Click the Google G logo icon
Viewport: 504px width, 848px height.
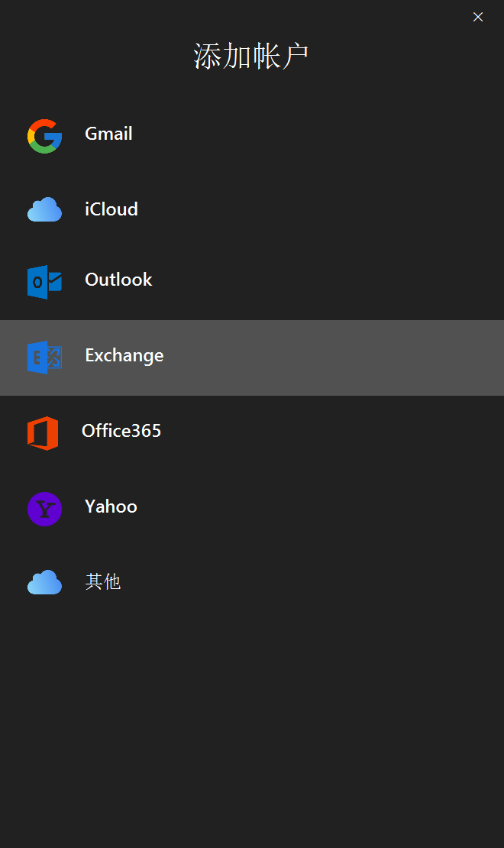44,136
